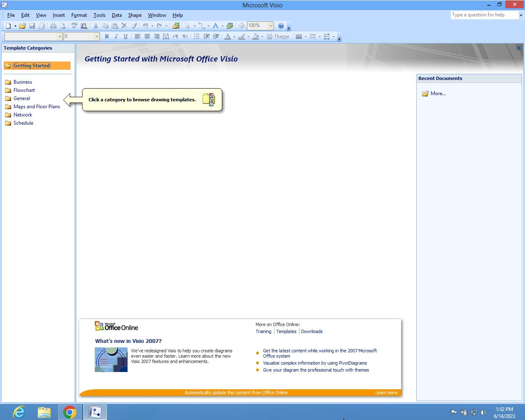Screen dimensions: 525x420
Task: Toggle Bold formatting
Action: pyautogui.click(x=107, y=37)
